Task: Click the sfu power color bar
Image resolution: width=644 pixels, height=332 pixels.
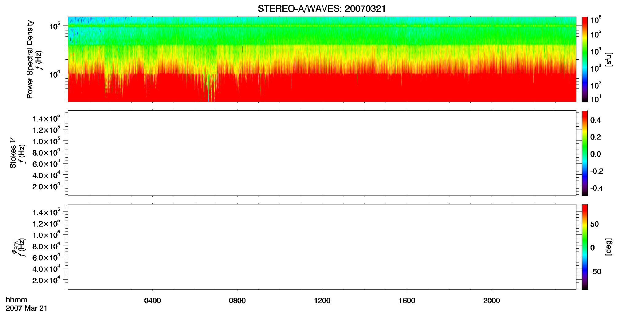Action: pyautogui.click(x=585, y=59)
